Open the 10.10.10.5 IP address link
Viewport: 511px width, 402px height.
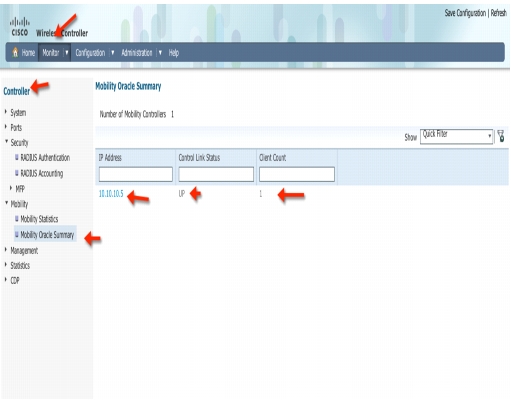pyautogui.click(x=111, y=194)
